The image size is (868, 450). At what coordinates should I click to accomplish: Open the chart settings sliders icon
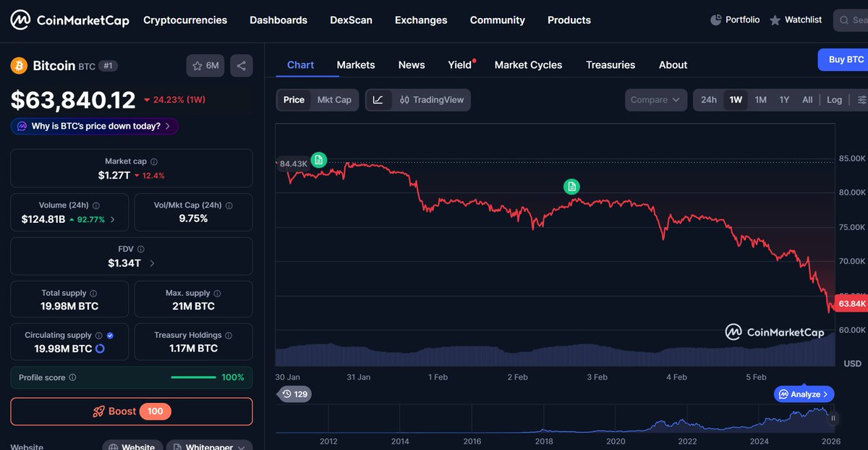pyautogui.click(x=861, y=99)
